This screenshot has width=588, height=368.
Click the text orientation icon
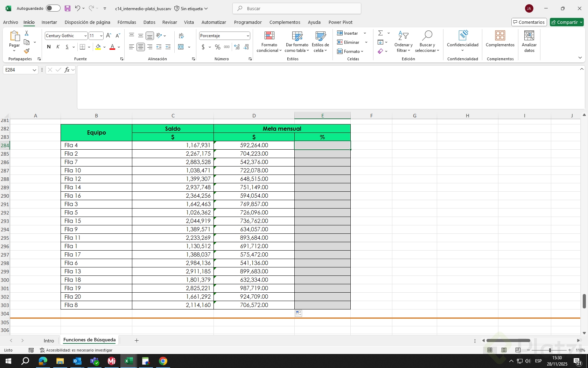click(x=159, y=35)
